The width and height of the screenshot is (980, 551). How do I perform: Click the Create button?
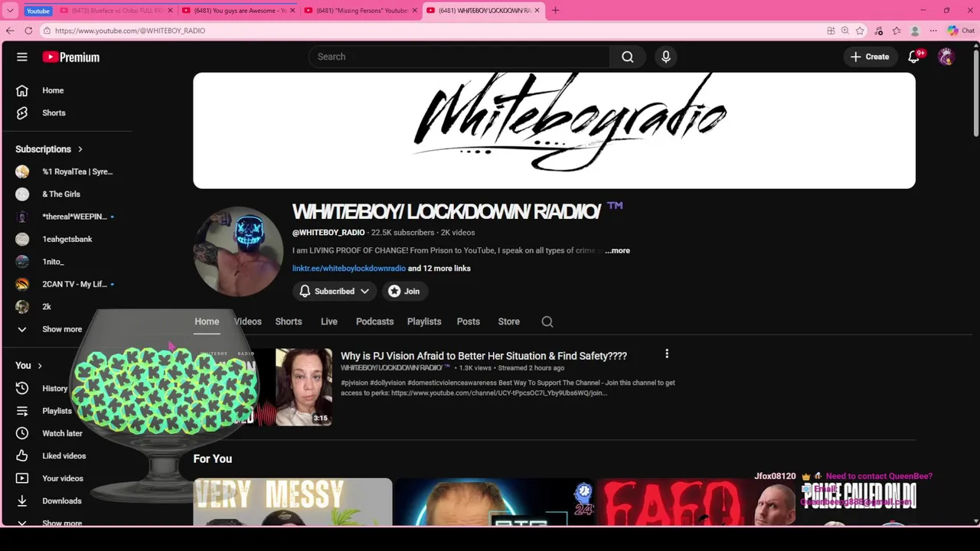tap(870, 57)
